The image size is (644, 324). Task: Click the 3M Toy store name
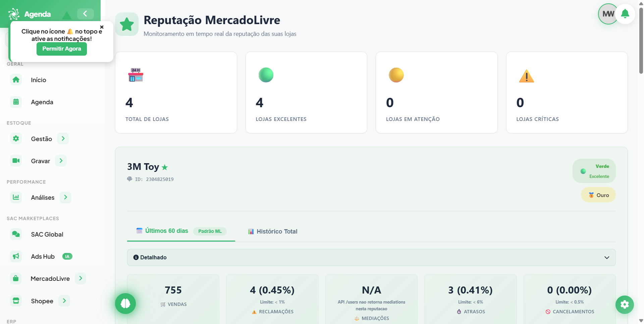(143, 167)
